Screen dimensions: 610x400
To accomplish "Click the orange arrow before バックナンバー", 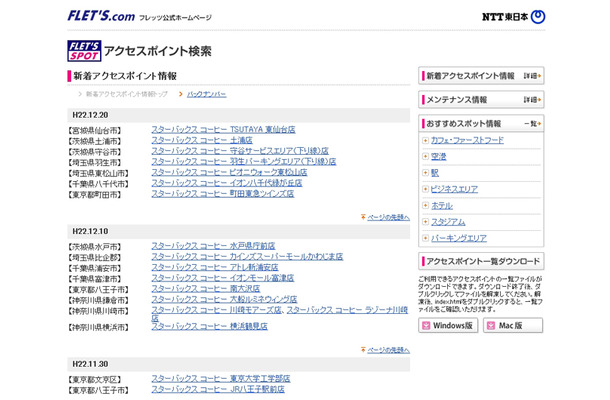I will pos(181,94).
